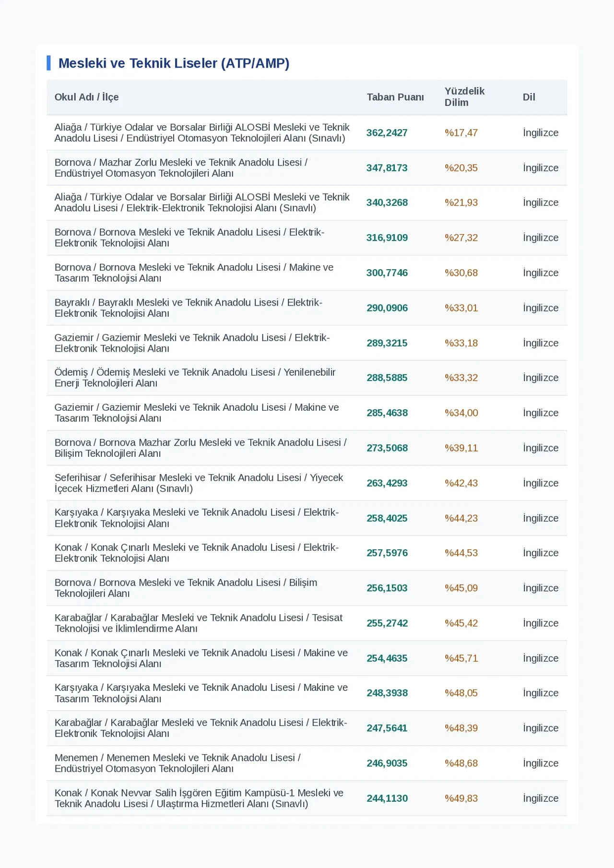The height and width of the screenshot is (868, 614).
Task: Select Konak Nevvar Salih İşgören row
Action: 307,798
